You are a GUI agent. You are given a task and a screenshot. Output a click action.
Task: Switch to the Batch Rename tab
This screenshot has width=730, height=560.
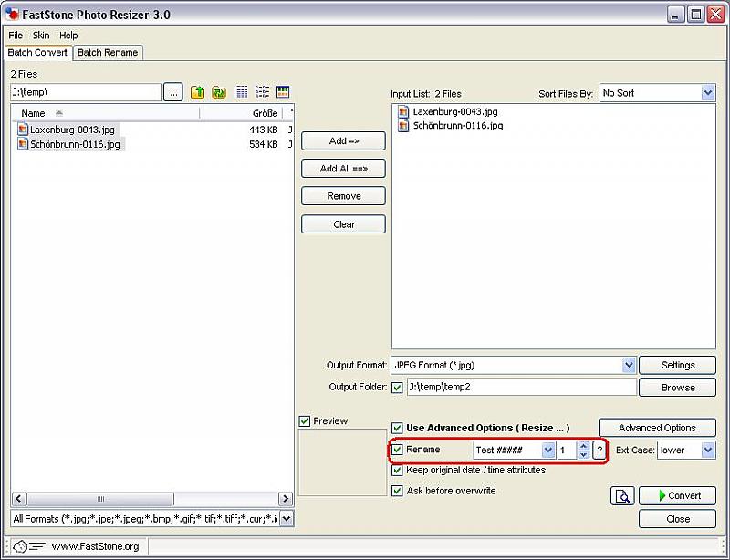click(x=108, y=53)
